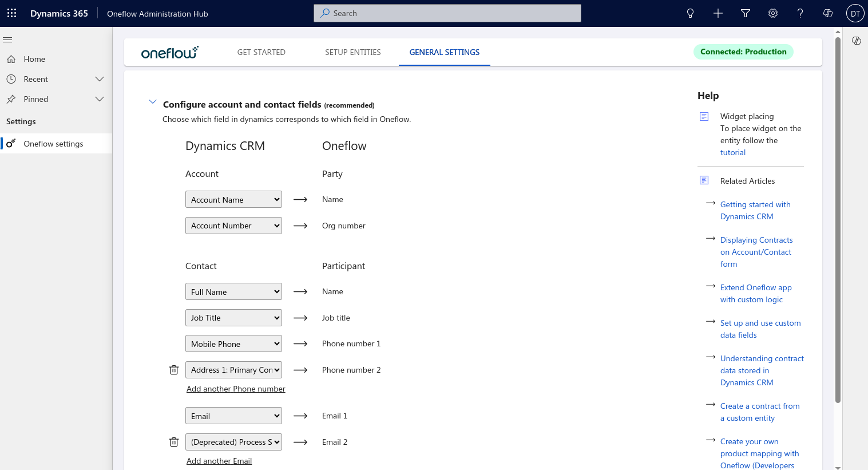Expand the Recent section chevron
Image resolution: width=868 pixels, height=470 pixels.
coord(100,79)
